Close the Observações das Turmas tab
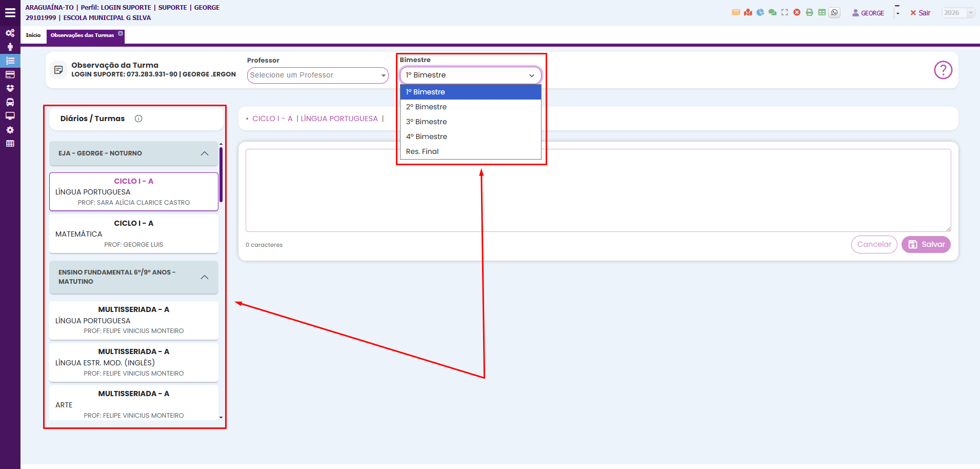980x469 pixels. tap(121, 33)
